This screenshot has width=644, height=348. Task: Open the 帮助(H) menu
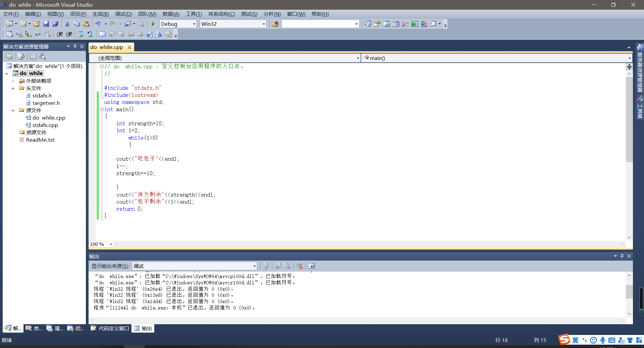[x=320, y=14]
